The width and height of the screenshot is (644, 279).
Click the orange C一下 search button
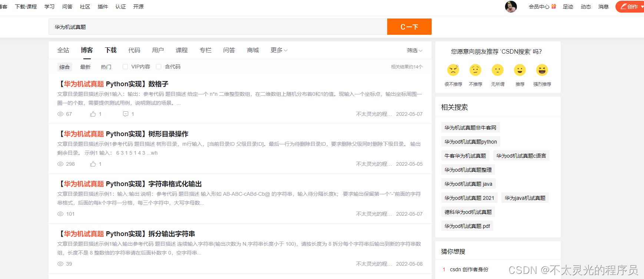pyautogui.click(x=409, y=27)
